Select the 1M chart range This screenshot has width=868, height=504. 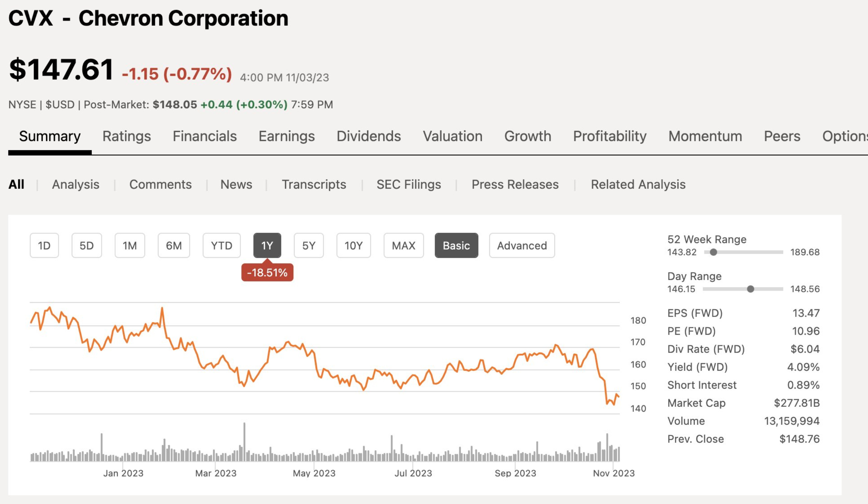[129, 245]
